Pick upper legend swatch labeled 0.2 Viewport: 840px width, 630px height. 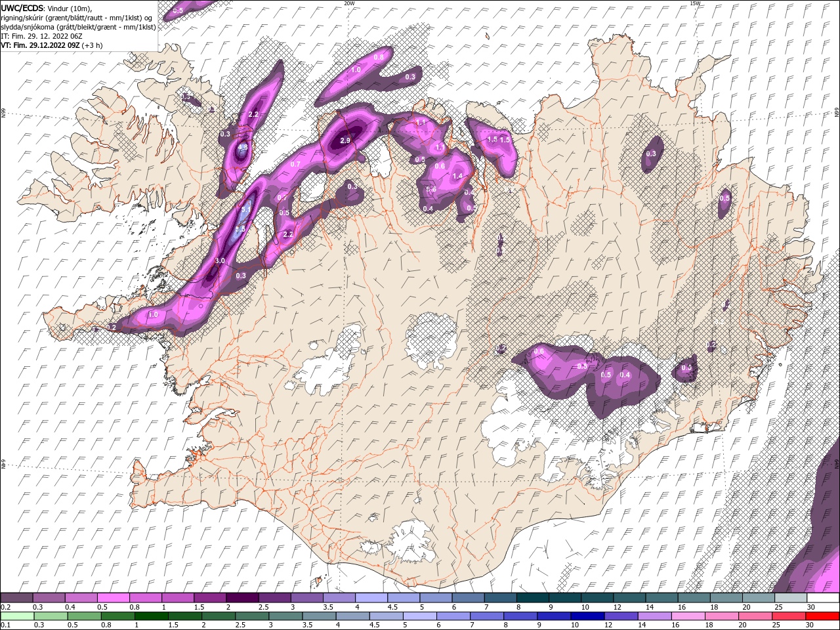point(16,598)
